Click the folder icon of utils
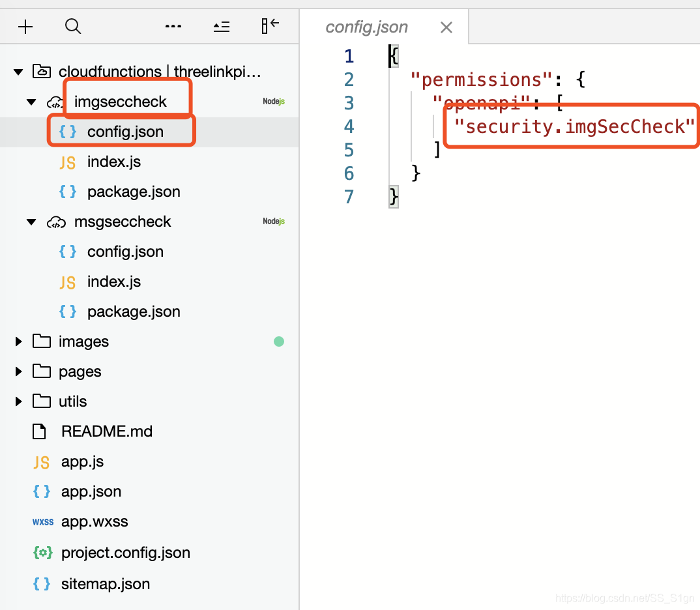The image size is (700, 610). pyautogui.click(x=42, y=401)
